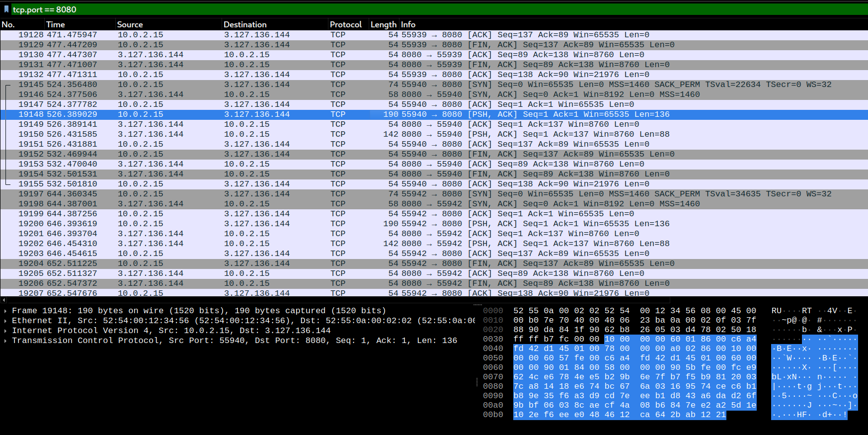Sort packets by the No. column header
This screenshot has width=868, height=435.
point(22,24)
